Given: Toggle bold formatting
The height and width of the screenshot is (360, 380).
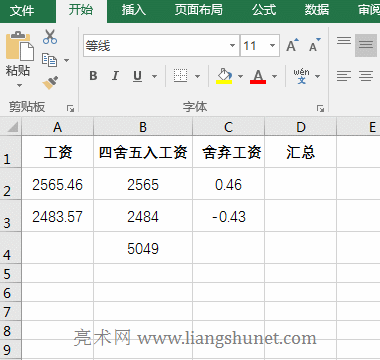Looking at the screenshot, I should [93, 76].
